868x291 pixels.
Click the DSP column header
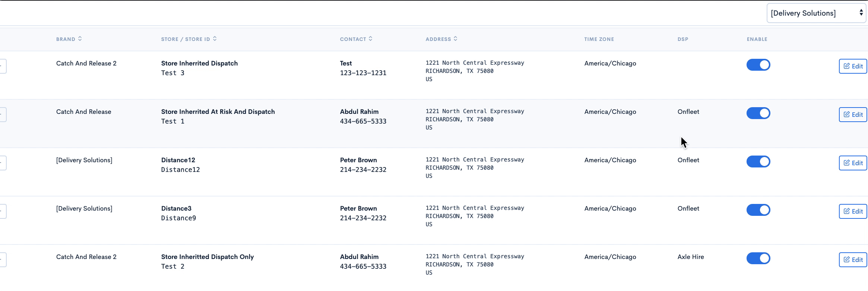683,39
